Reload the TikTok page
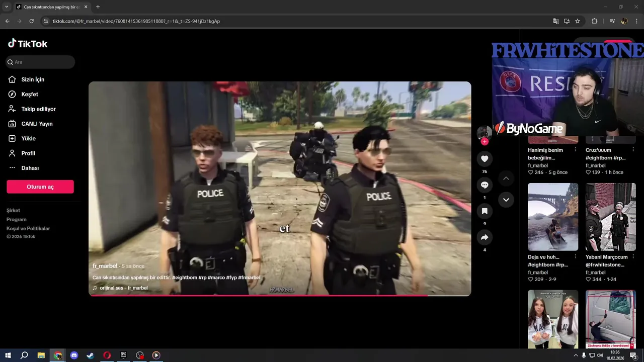This screenshot has width=644, height=362. [x=31, y=21]
